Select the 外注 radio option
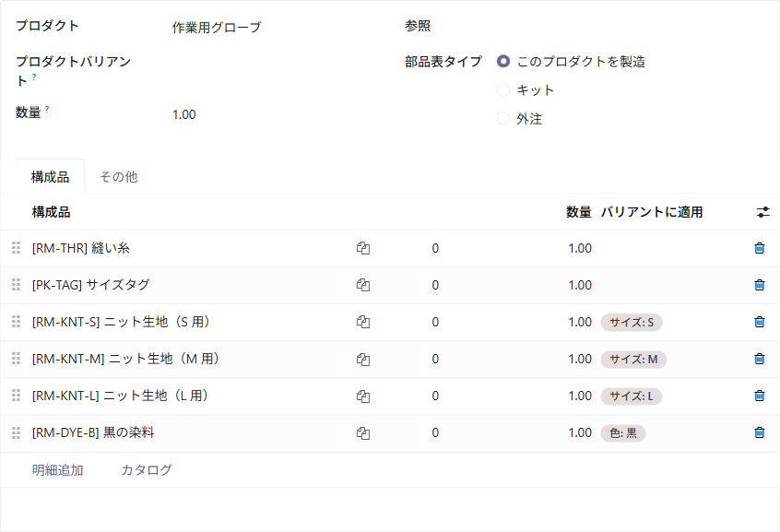Viewport: 780px width, 532px height. 503,118
